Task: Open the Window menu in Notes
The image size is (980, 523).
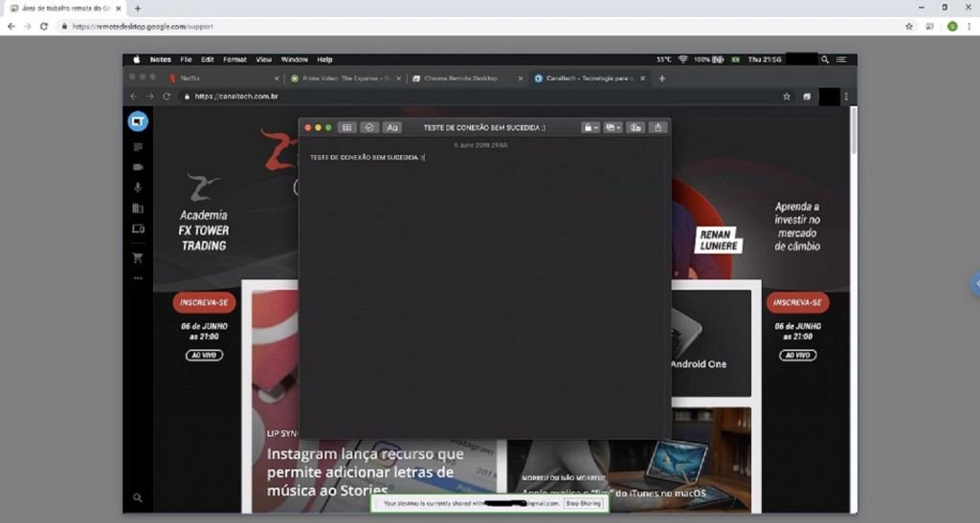Action: [x=295, y=59]
